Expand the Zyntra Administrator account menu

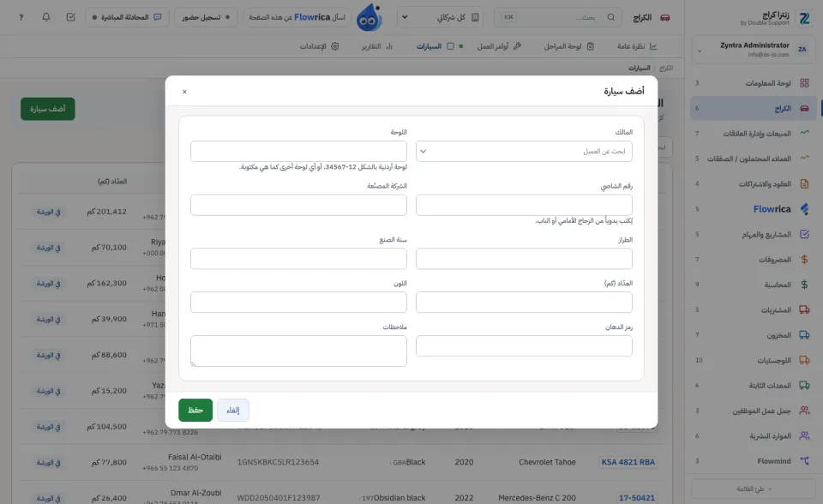[754, 50]
